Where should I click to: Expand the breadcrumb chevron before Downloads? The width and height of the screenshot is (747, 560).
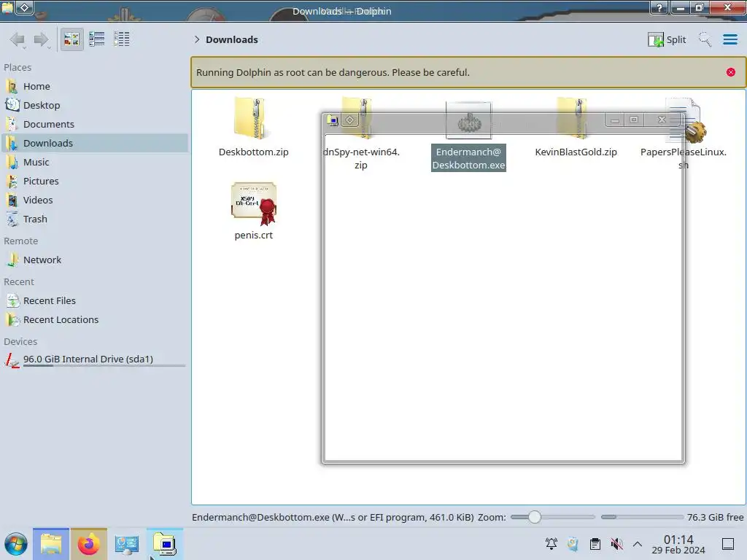[197, 39]
